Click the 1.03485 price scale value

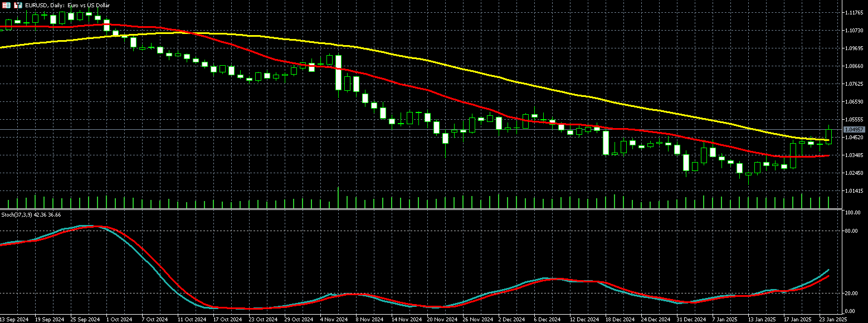pyautogui.click(x=854, y=155)
